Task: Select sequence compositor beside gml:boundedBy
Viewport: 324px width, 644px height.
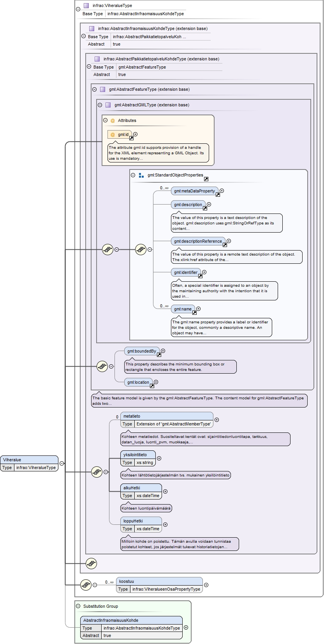Action: 102,366
